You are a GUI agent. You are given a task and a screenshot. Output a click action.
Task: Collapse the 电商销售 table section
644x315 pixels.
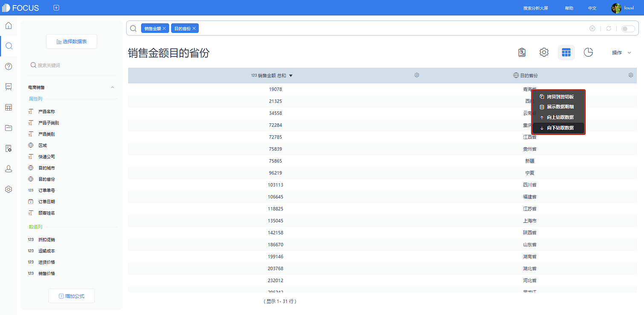point(113,87)
